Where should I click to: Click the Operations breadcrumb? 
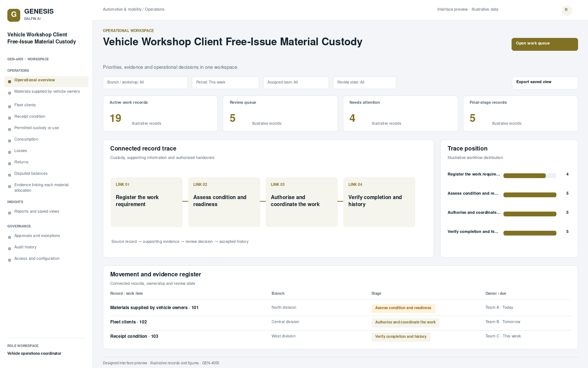(154, 10)
